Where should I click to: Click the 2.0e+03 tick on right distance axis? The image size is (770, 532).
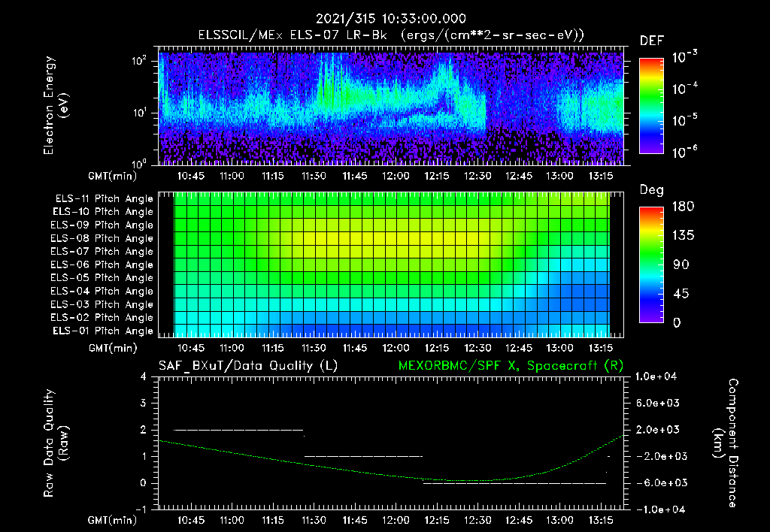coord(658,430)
